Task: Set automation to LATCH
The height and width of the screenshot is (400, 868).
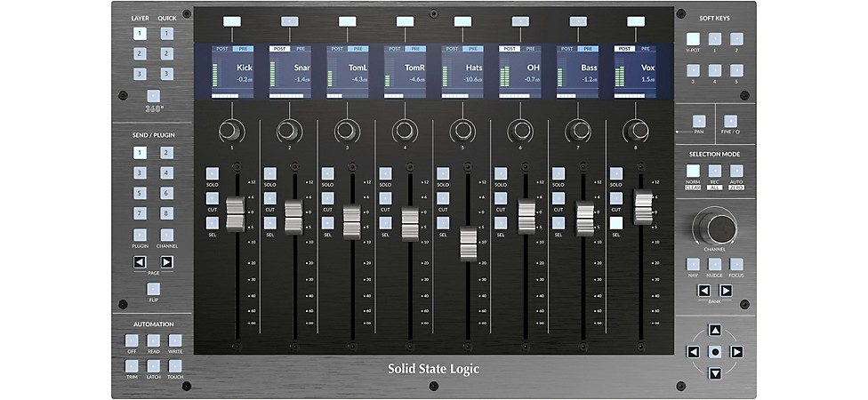Action: [x=153, y=366]
